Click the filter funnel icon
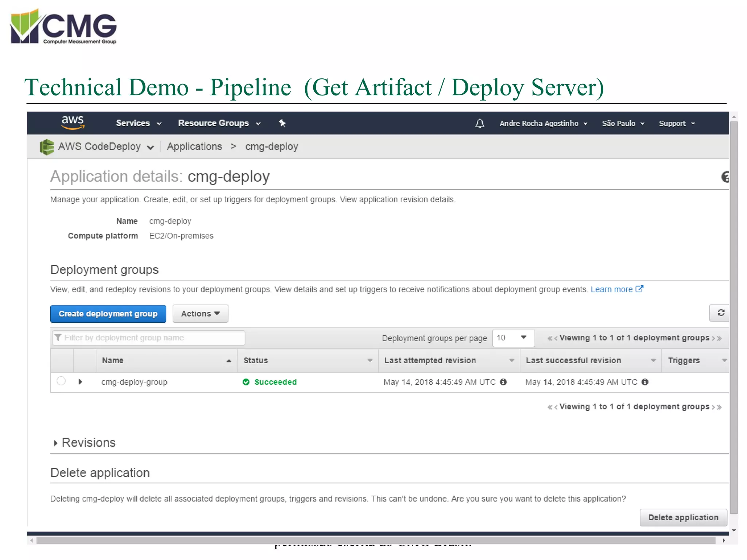Image resolution: width=747 pixels, height=560 pixels. 58,338
